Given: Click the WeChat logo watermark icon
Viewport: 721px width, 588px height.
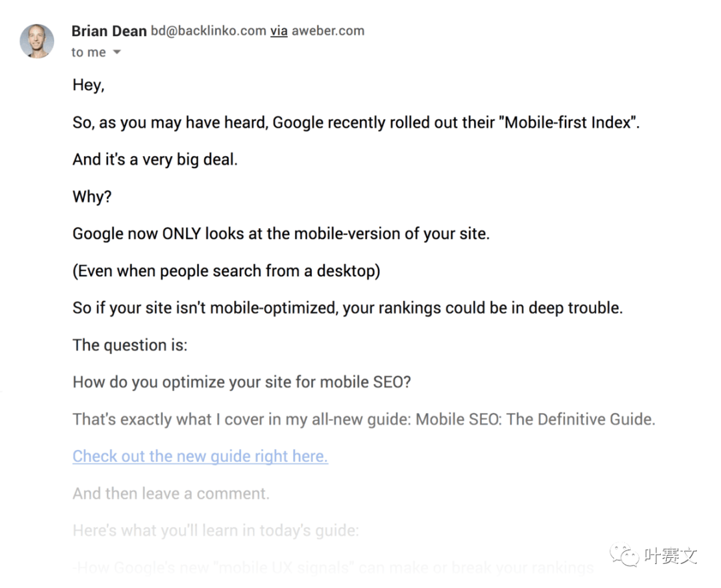Looking at the screenshot, I should (624, 555).
